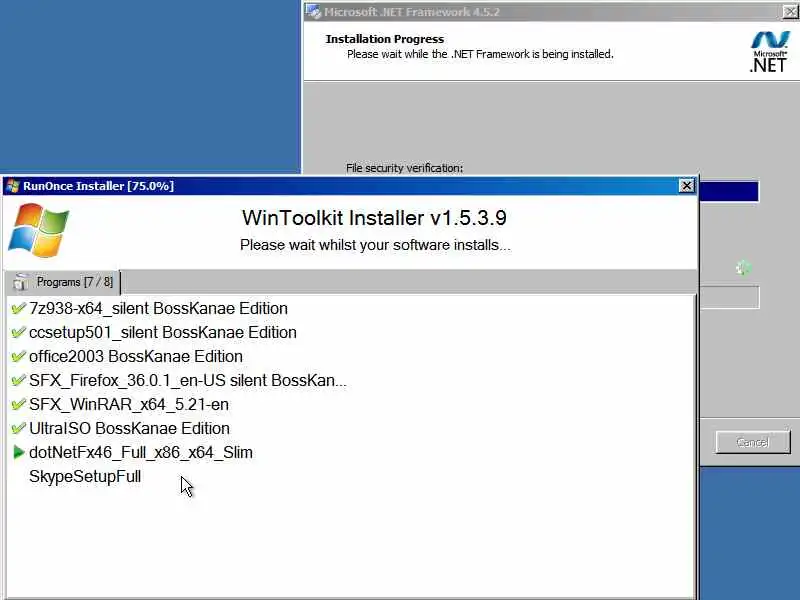This screenshot has height=600, width=800.
Task: Click the checkmark next to SFX_Firefox_36.0.1
Action: pos(18,380)
